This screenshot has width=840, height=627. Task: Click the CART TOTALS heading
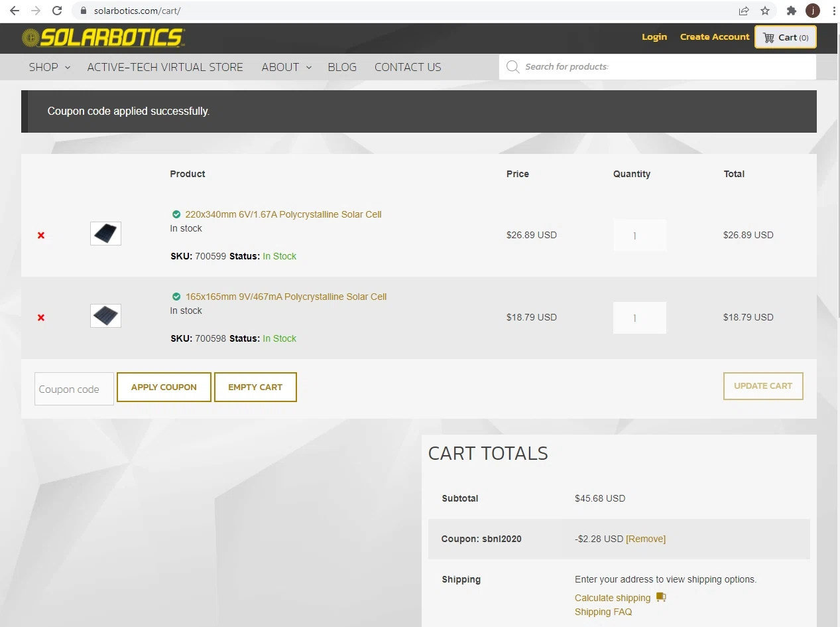(x=488, y=453)
